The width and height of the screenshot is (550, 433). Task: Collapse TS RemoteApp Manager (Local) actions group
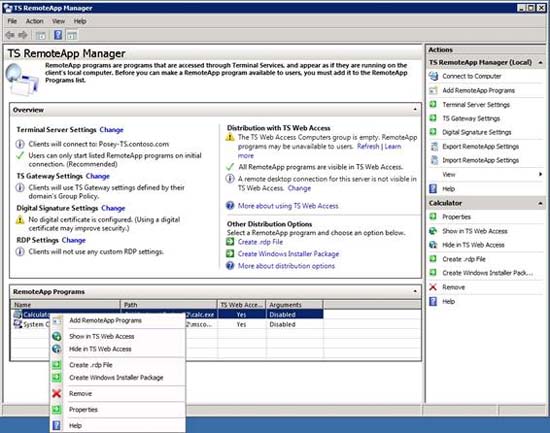(541, 62)
